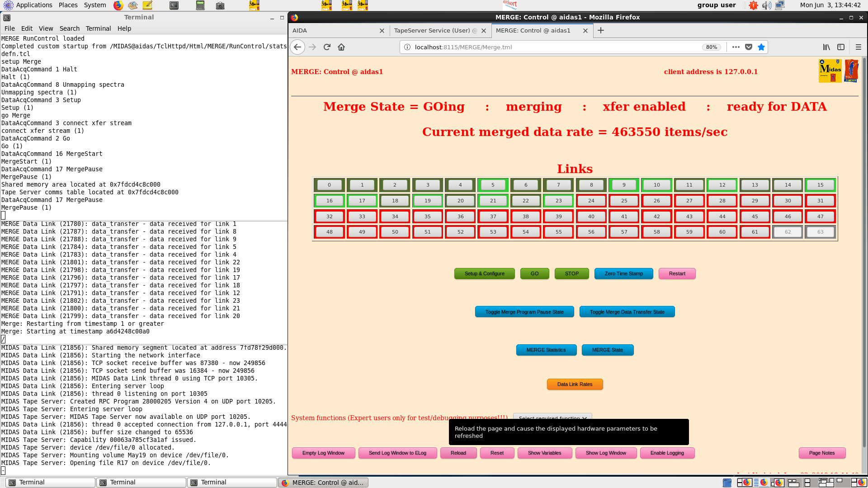Click the Data Link Rates button
Image resolution: width=868 pixels, height=488 pixels.
(x=575, y=384)
